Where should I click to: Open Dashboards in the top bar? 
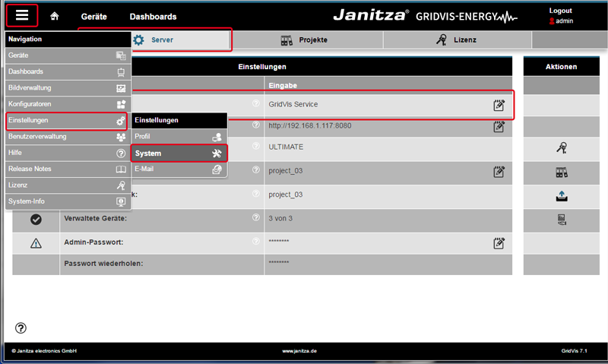153,16
